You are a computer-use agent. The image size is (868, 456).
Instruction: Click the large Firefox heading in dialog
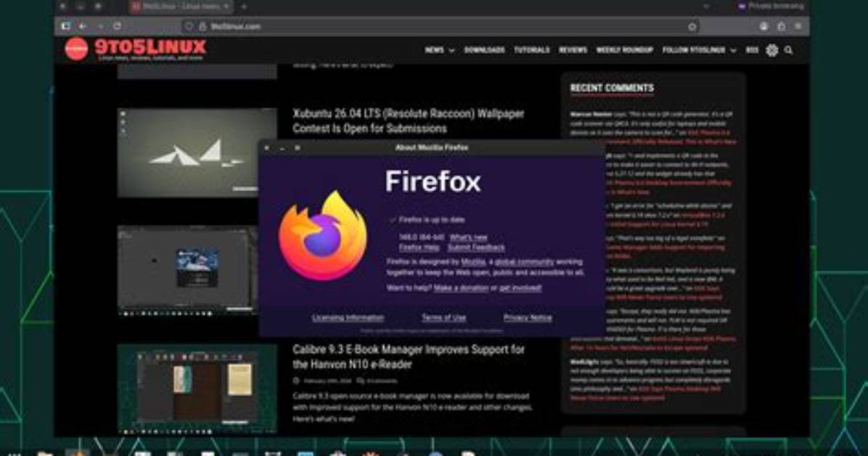pos(433,182)
